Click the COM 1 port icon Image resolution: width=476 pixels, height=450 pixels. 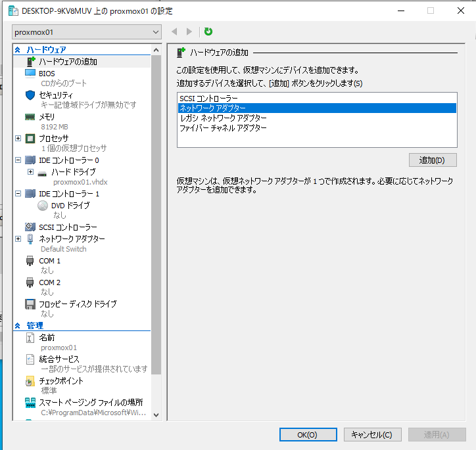[30, 261]
